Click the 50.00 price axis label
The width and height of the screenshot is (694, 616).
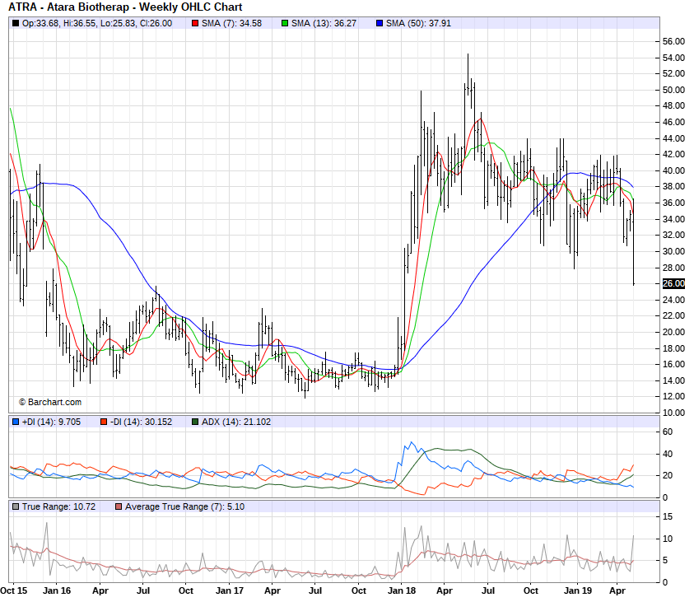tap(673, 90)
